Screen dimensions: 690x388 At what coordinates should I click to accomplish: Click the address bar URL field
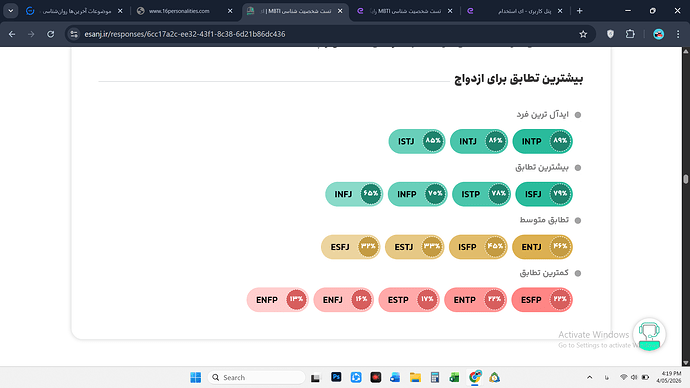(330, 34)
